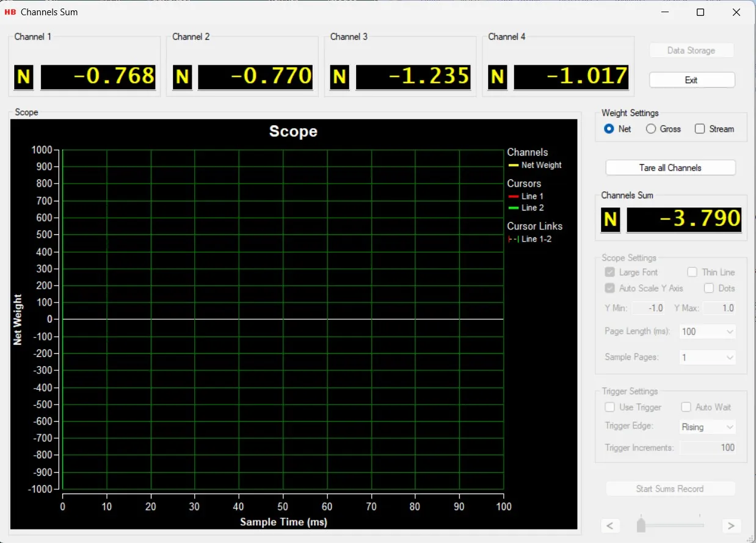The image size is (756, 543).
Task: Open the Trigger Edge dropdown
Action: 707,427
